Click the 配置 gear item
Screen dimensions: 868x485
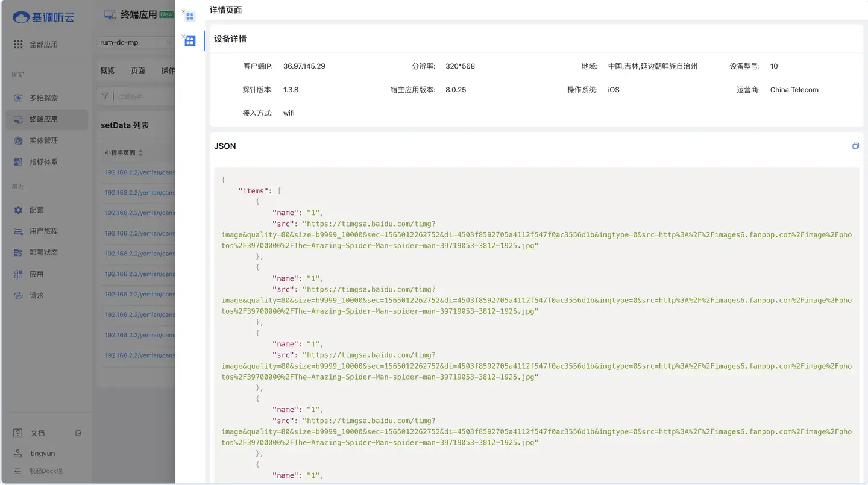[36, 210]
